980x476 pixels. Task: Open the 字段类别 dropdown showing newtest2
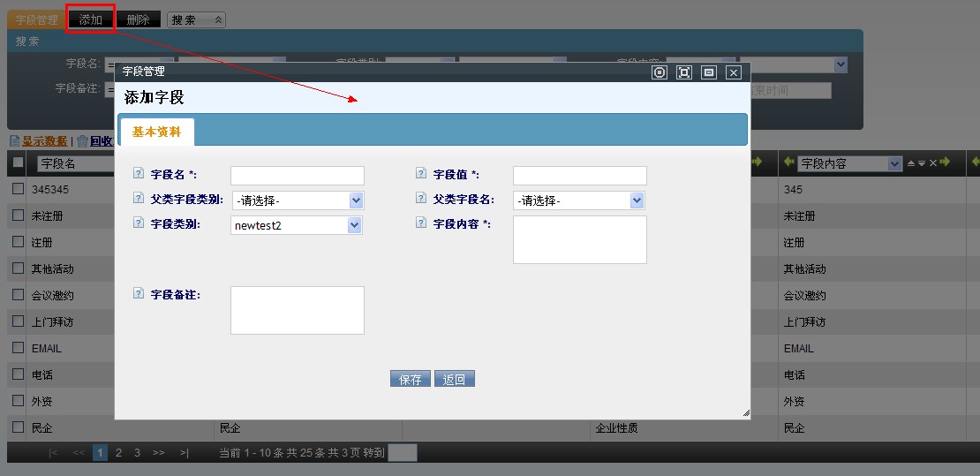point(298,225)
